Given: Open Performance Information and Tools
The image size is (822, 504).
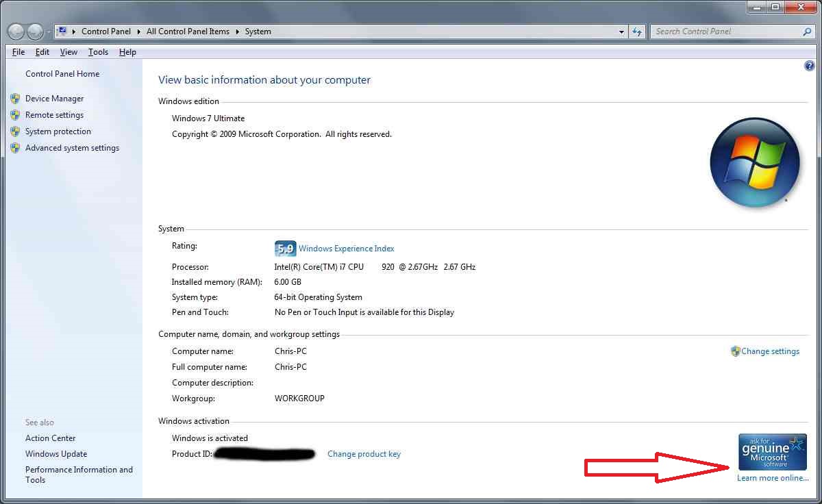Looking at the screenshot, I should click(x=79, y=475).
